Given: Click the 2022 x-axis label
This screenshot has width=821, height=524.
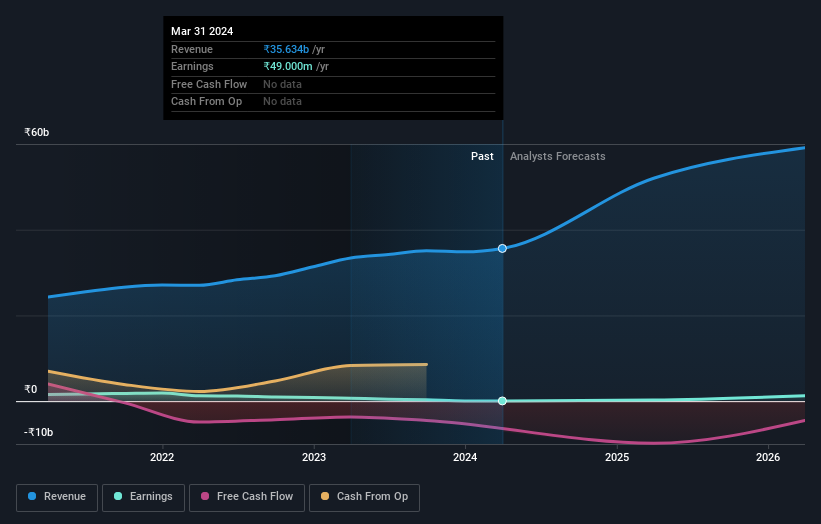Looking at the screenshot, I should [162, 458].
